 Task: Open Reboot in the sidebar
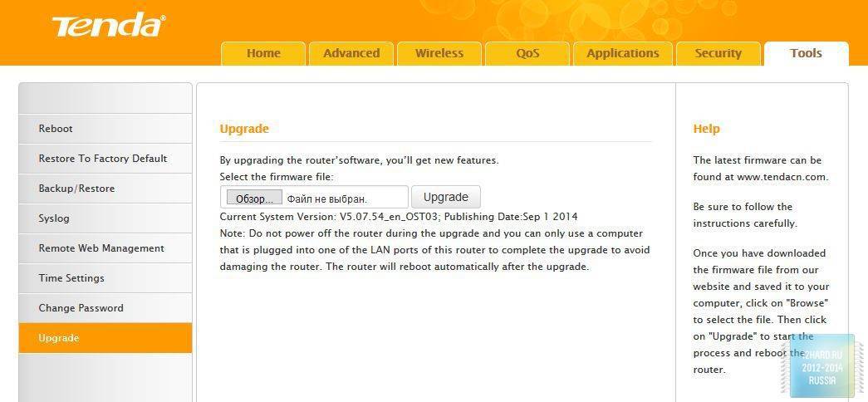[x=105, y=129]
